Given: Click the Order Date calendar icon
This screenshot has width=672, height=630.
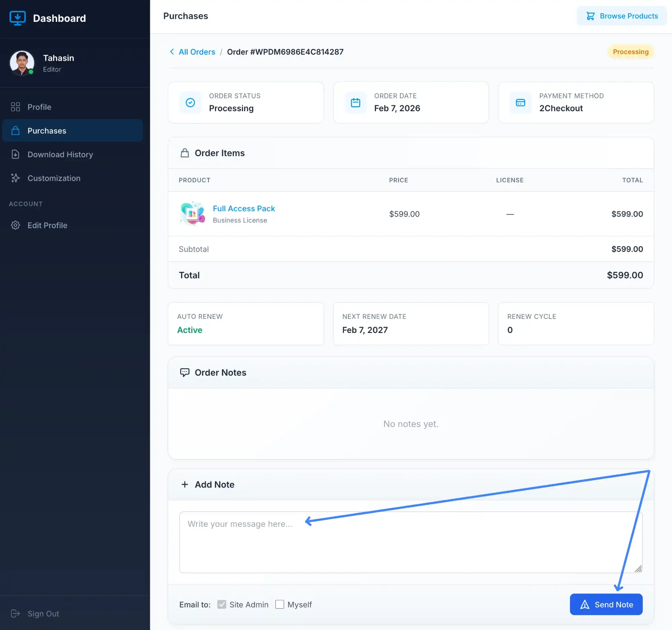Looking at the screenshot, I should (x=355, y=102).
